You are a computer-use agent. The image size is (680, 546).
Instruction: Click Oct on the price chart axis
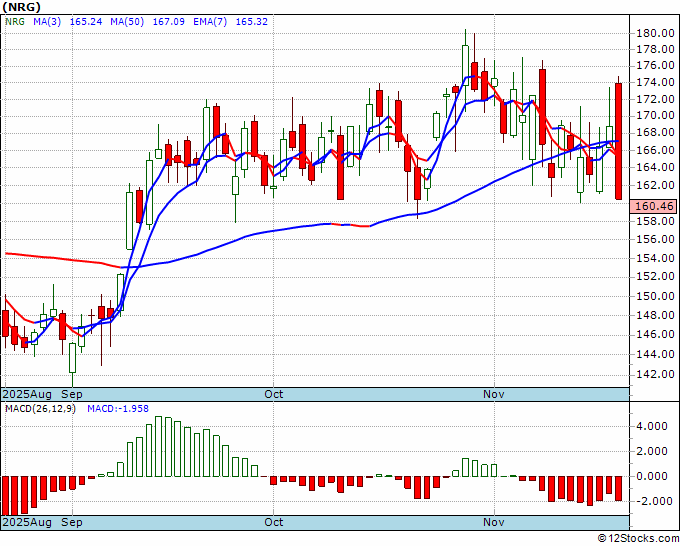[274, 394]
